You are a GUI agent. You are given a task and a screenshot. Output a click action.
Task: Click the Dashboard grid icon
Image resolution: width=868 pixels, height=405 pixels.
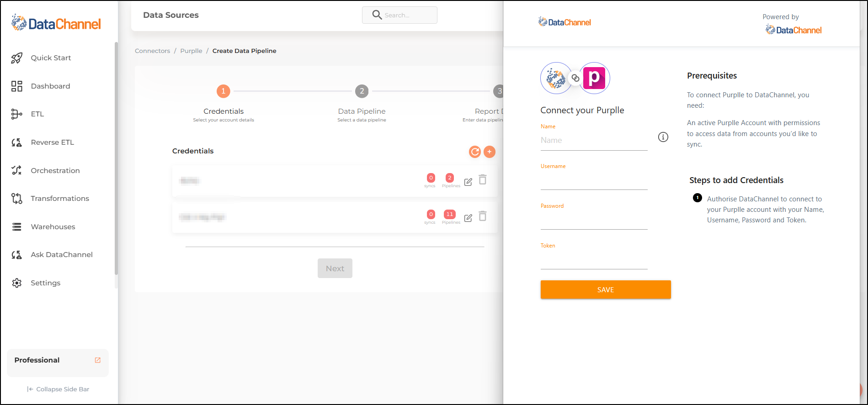tap(17, 86)
